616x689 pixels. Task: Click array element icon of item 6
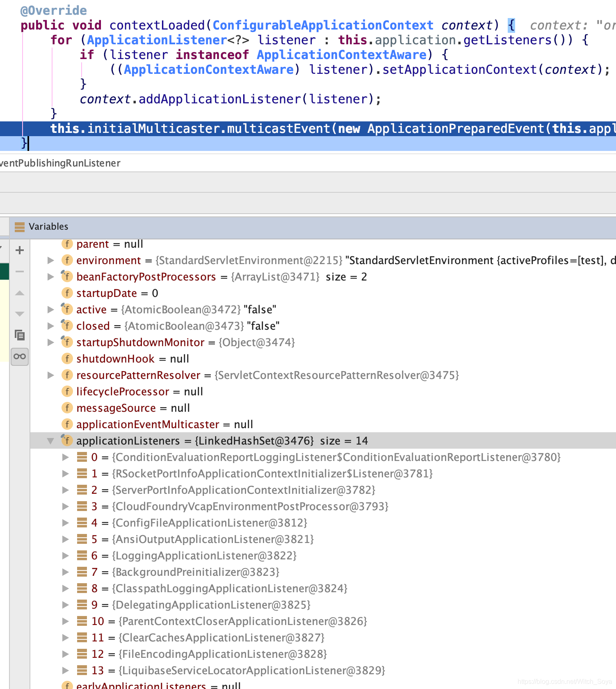pos(82,556)
